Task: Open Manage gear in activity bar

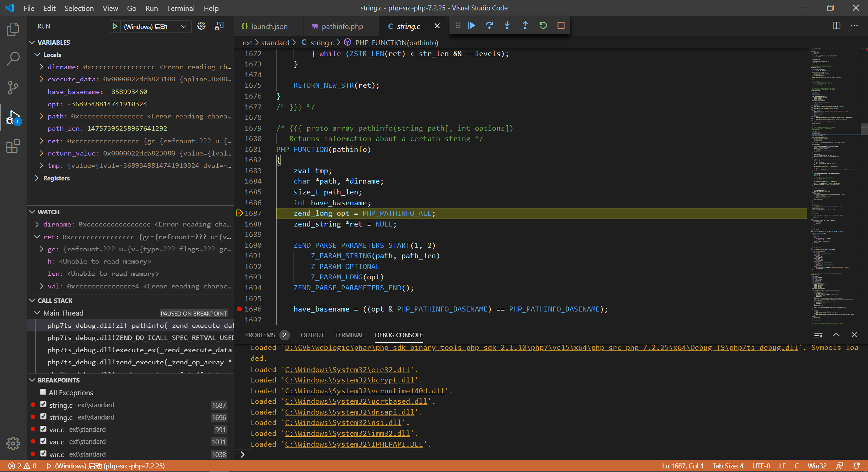Action: click(x=13, y=443)
